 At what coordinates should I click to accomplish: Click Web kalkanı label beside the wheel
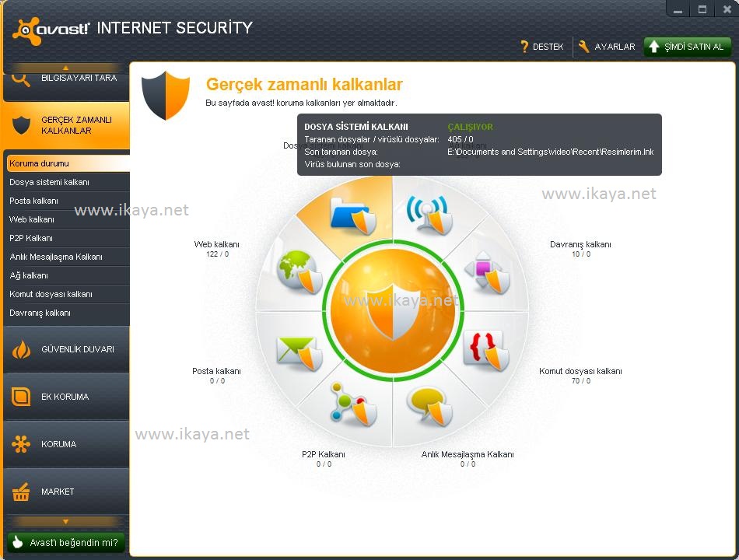coord(217,244)
